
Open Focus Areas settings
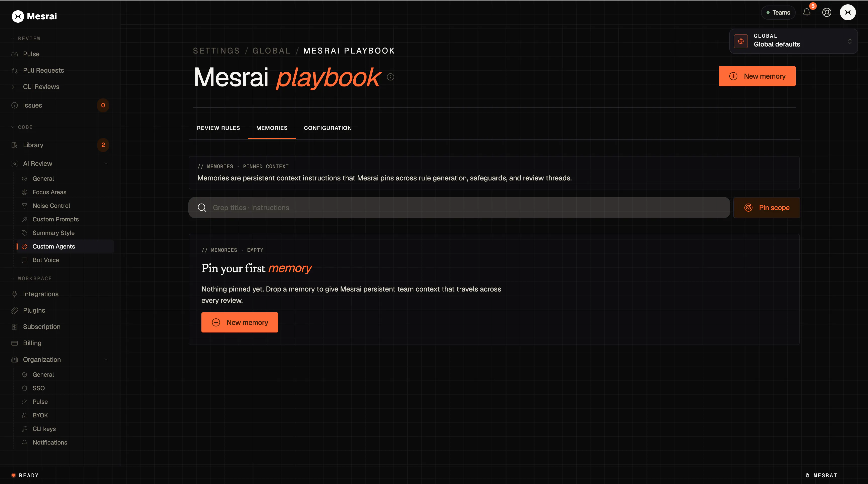coord(49,192)
